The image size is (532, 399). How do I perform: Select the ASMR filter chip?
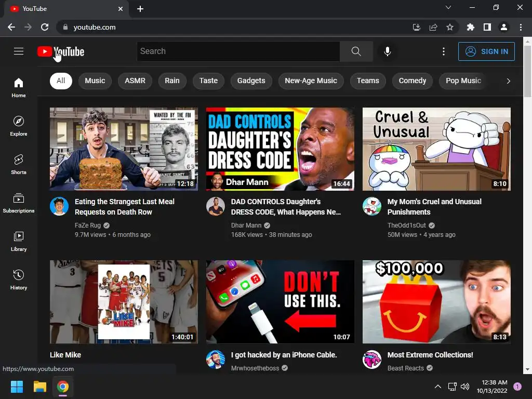[x=135, y=81]
